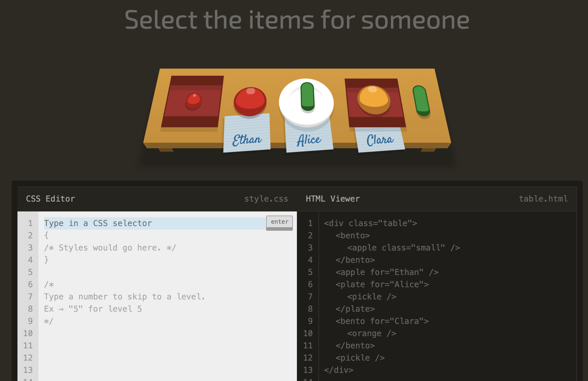This screenshot has width=588, height=381.
Task: Click the small apple inside left bento
Action: pyautogui.click(x=194, y=101)
